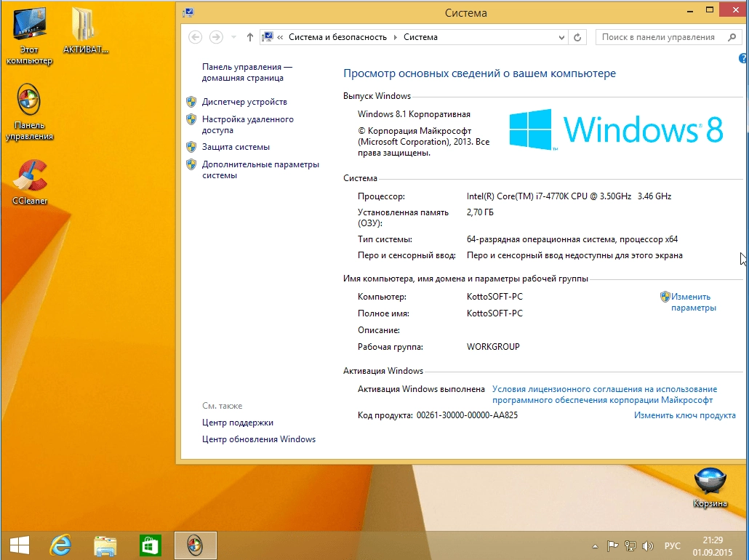The image size is (749, 560).
Task: Click Изменить ключ продукта link
Action: [x=684, y=415]
